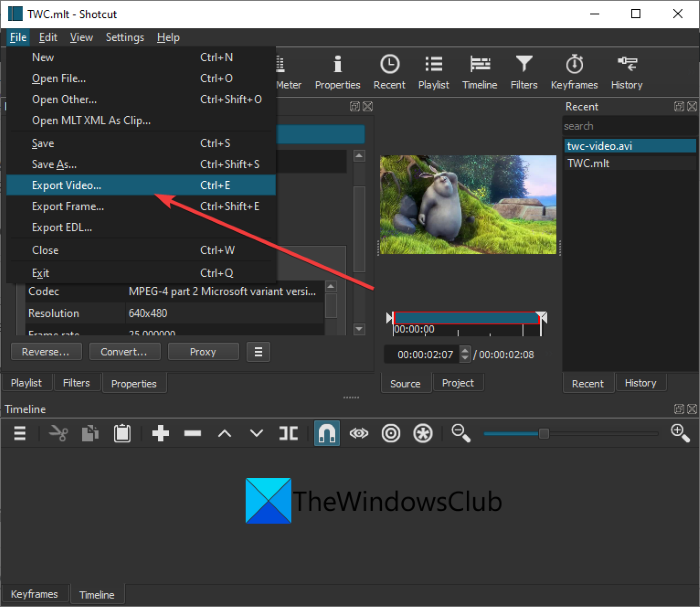Switch to the Project tab under the player
Screen dimensions: 700x607
458,382
